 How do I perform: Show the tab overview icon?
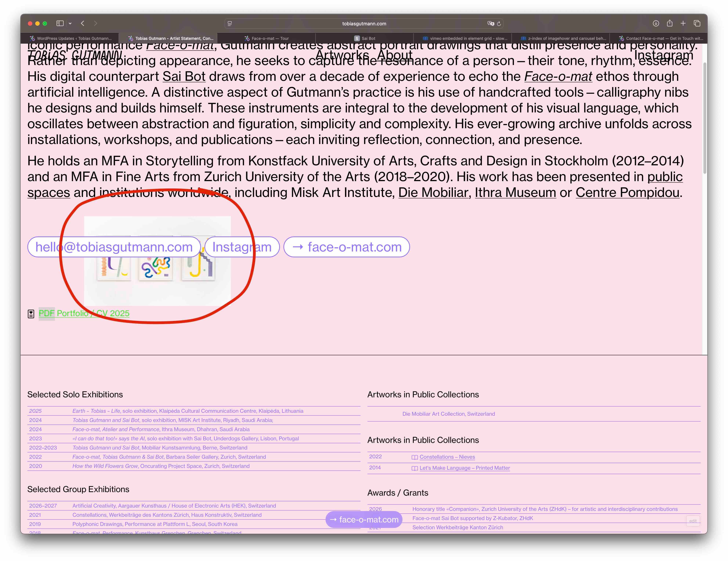(697, 23)
